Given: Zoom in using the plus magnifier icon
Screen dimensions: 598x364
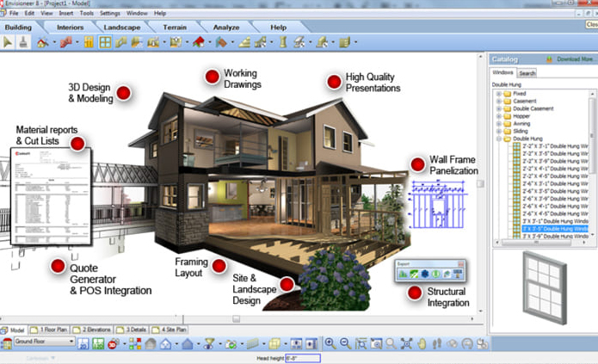Looking at the screenshot, I should point(330,343).
